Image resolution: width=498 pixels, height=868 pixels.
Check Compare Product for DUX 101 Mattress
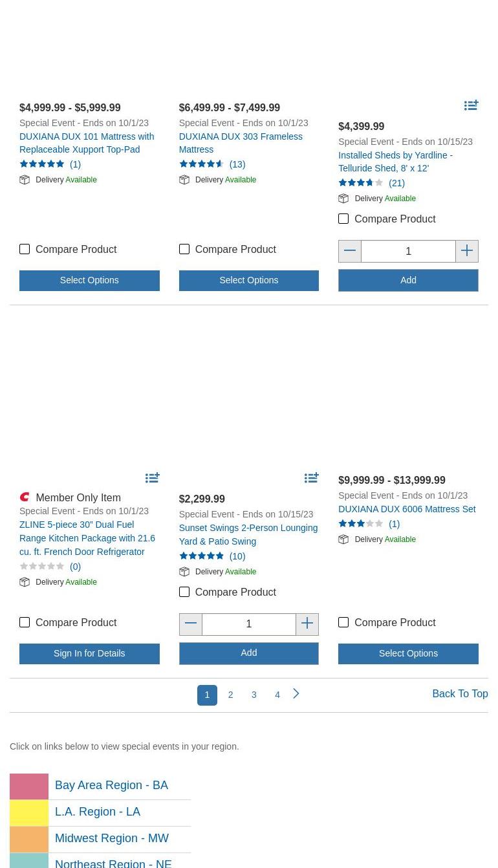tap(25, 249)
